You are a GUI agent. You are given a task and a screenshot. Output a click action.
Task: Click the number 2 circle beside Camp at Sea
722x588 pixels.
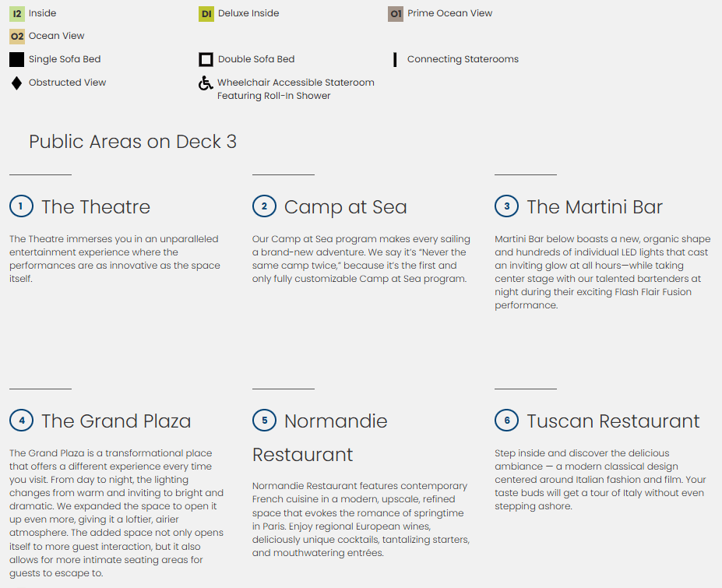pyautogui.click(x=264, y=206)
